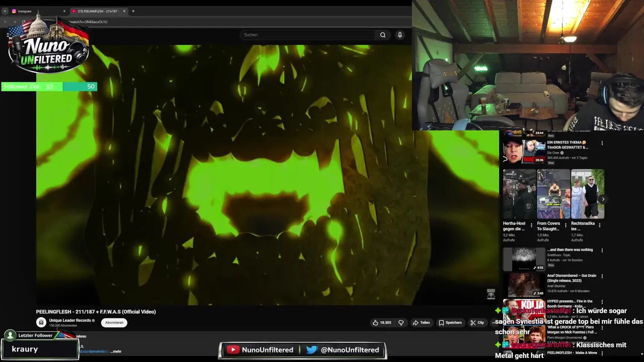This screenshot has height=362, width=644.
Task: Click the Letzter Follower kraury panel
Action: click(39, 345)
